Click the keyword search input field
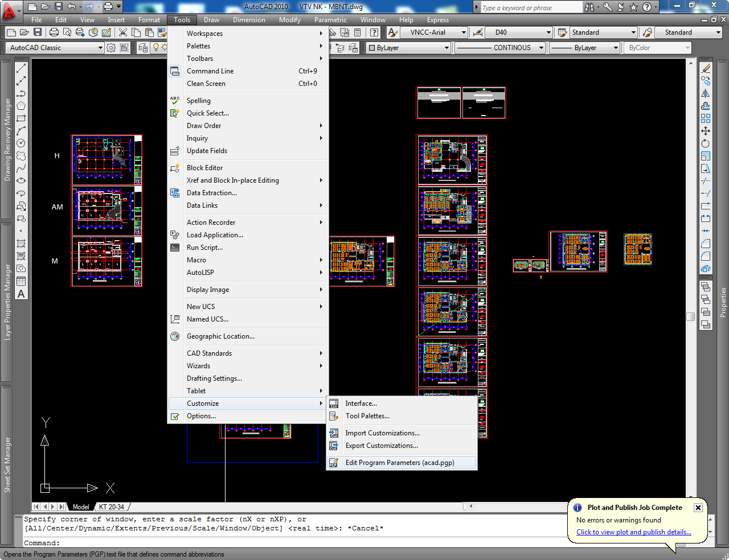 pos(531,7)
